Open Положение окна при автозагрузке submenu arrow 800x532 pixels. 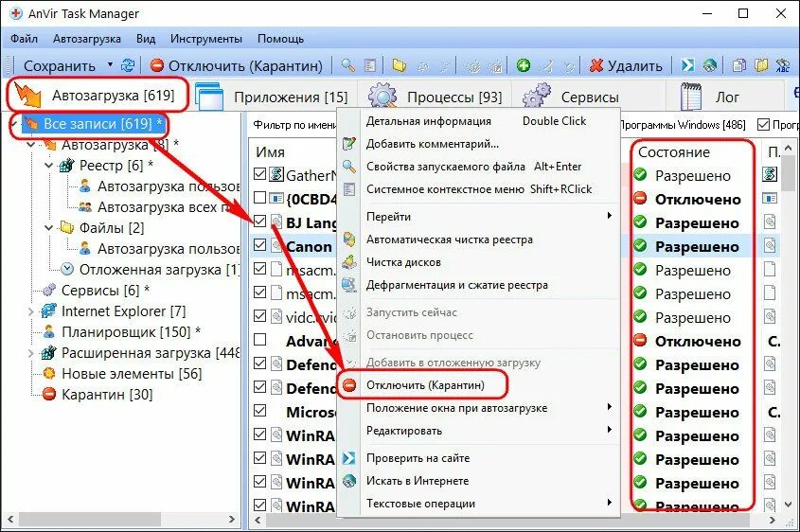(x=609, y=407)
